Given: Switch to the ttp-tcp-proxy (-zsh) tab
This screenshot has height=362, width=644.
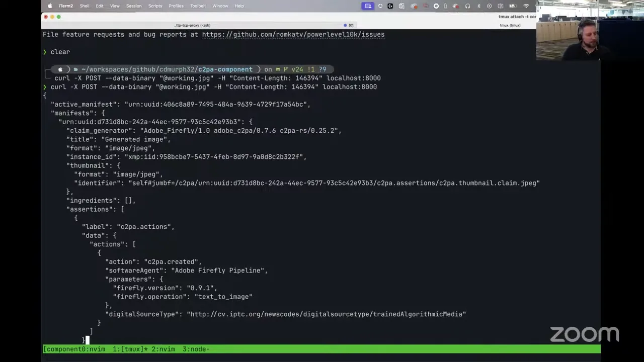Looking at the screenshot, I should [x=193, y=25].
